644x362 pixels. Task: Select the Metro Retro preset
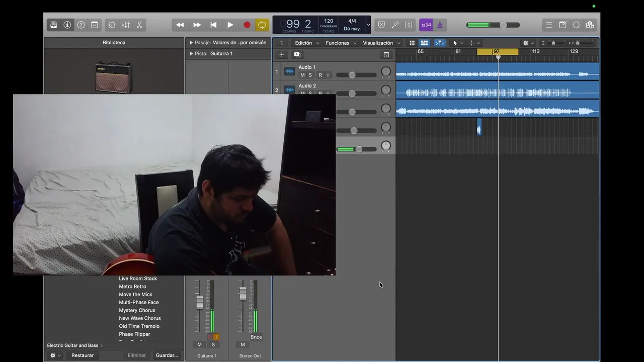pyautogui.click(x=132, y=287)
